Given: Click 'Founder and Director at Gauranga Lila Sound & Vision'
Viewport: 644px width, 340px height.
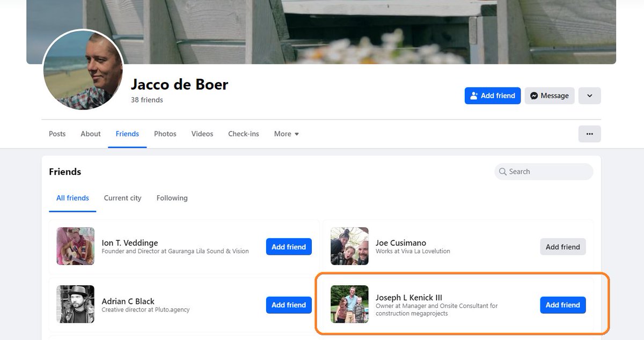Looking at the screenshot, I should point(175,251).
